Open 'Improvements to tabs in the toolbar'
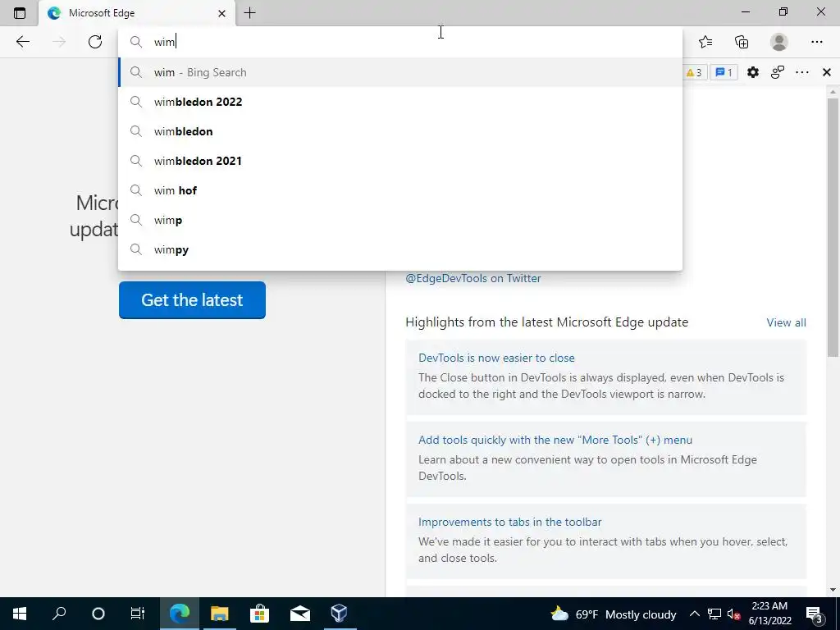Viewport: 840px width, 630px height. coord(509,522)
